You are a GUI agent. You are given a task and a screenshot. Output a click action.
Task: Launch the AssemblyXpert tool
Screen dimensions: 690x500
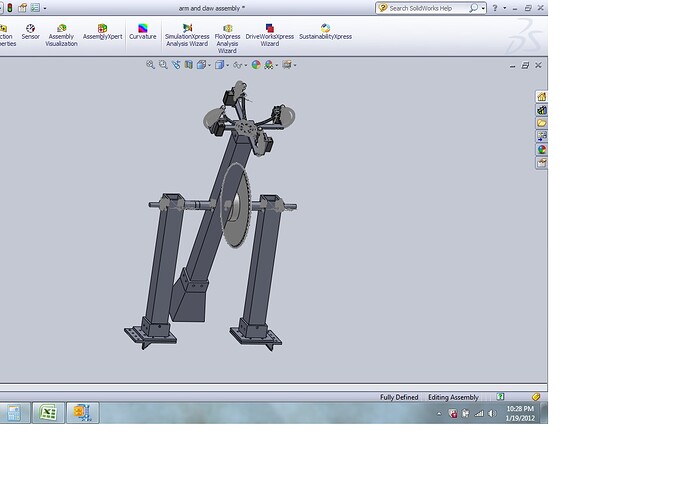click(x=103, y=32)
